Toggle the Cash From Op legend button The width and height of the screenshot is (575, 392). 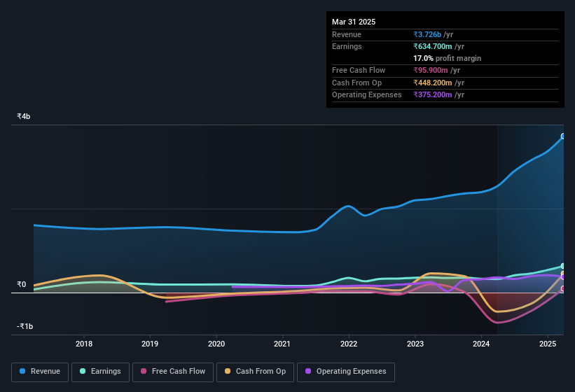pos(255,372)
